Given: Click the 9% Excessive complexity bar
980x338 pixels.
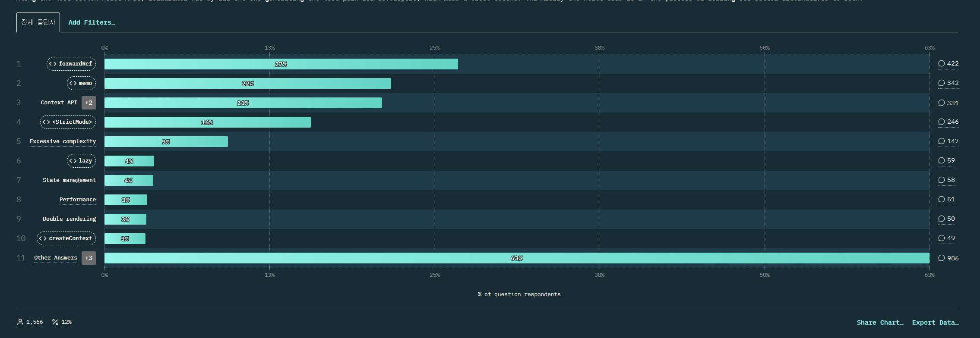Looking at the screenshot, I should point(166,142).
